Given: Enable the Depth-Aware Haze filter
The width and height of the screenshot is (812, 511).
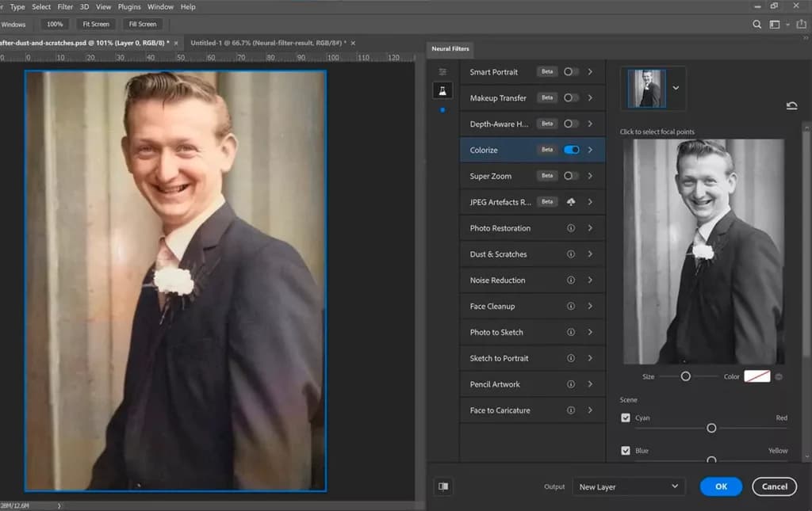Looking at the screenshot, I should click(571, 124).
